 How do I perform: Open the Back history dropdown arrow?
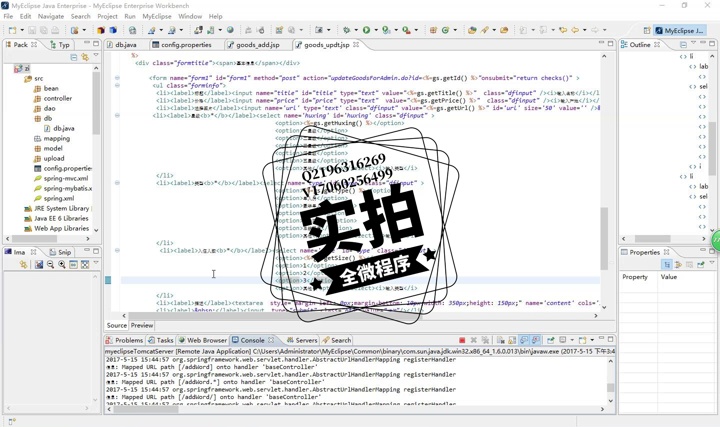(x=584, y=30)
